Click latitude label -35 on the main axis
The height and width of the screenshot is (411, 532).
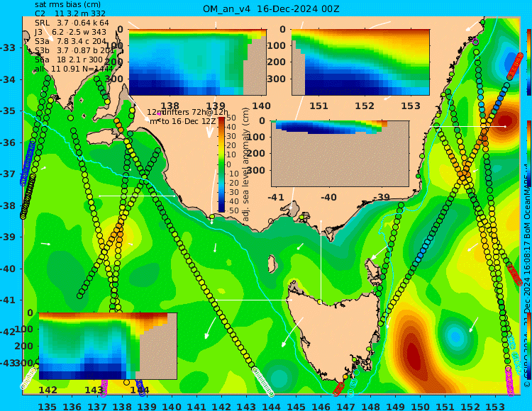click(x=8, y=111)
